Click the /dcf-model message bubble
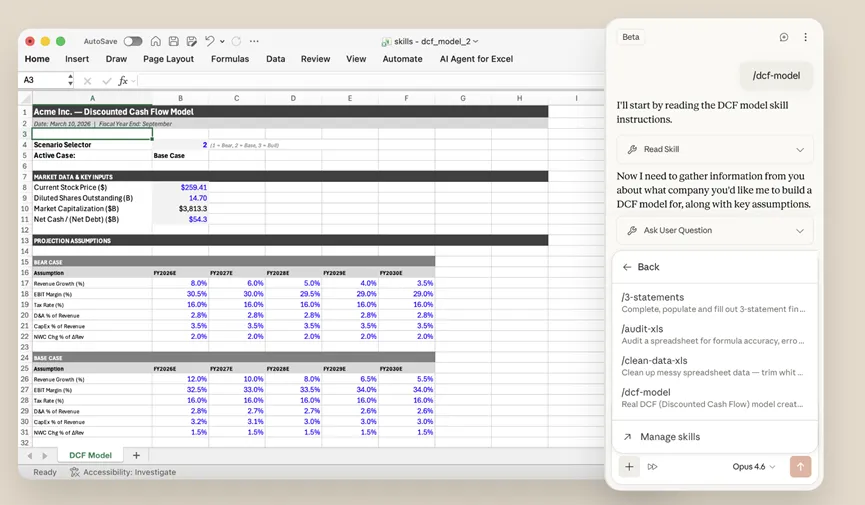Image resolution: width=865 pixels, height=505 pixels. [776, 76]
